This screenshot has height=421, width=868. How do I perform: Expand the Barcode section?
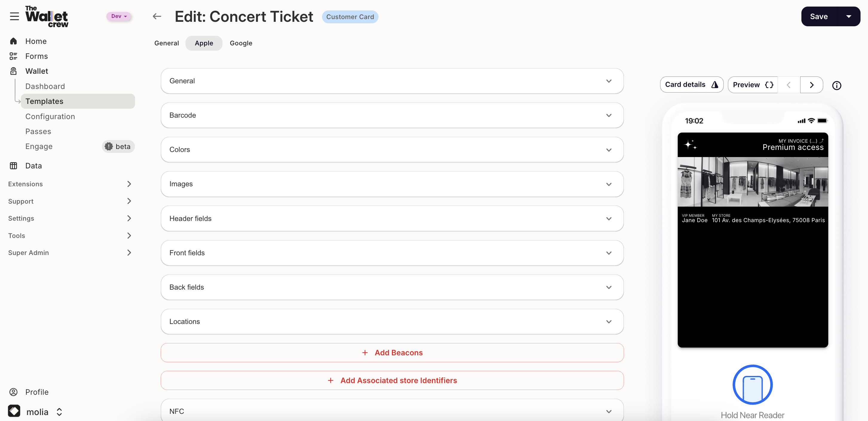coord(392,115)
